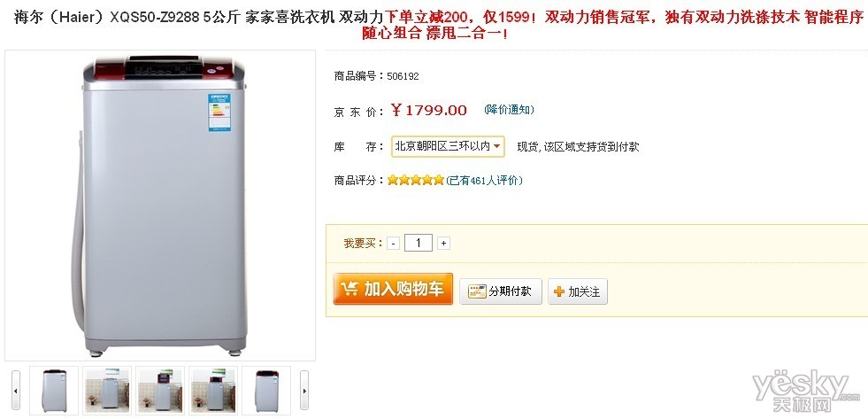Decrease purchase quantity with the minus button
The width and height of the screenshot is (868, 419).
pos(393,244)
